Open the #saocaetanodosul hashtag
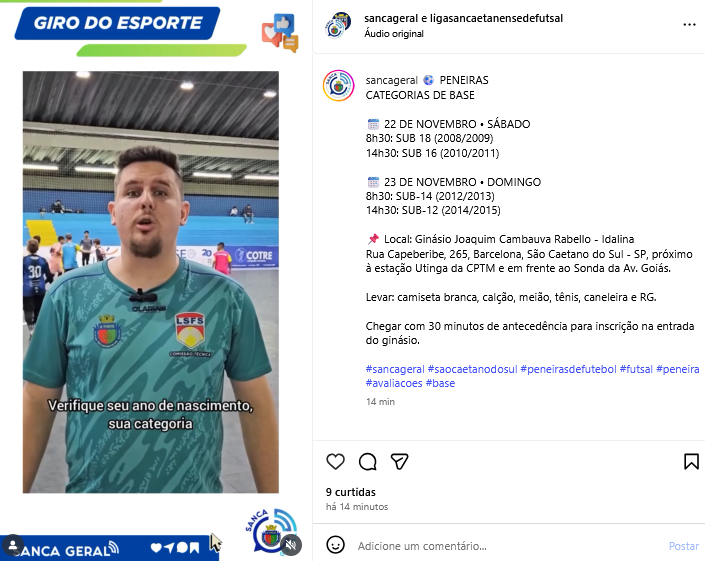The width and height of the screenshot is (705, 561). 472,369
